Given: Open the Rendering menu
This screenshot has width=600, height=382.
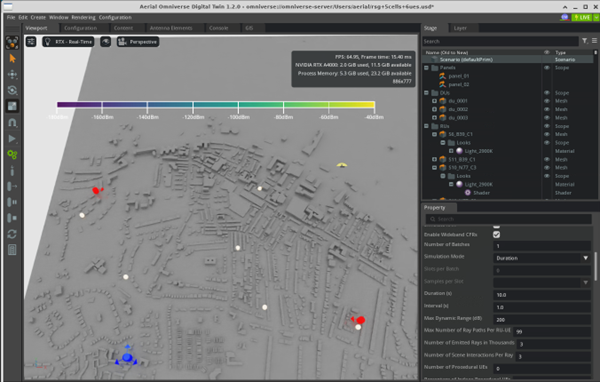Looking at the screenshot, I should click(83, 17).
